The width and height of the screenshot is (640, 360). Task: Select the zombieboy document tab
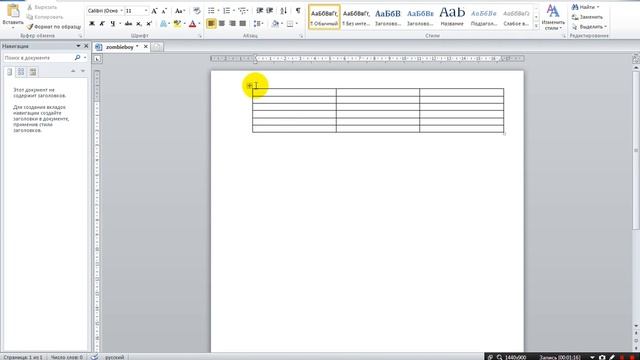[x=120, y=47]
